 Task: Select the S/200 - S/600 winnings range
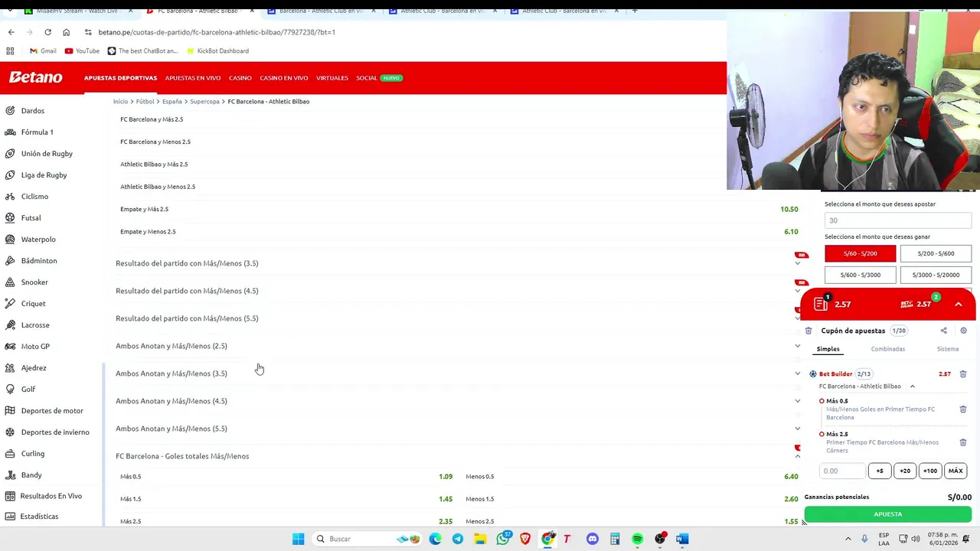pyautogui.click(x=936, y=253)
